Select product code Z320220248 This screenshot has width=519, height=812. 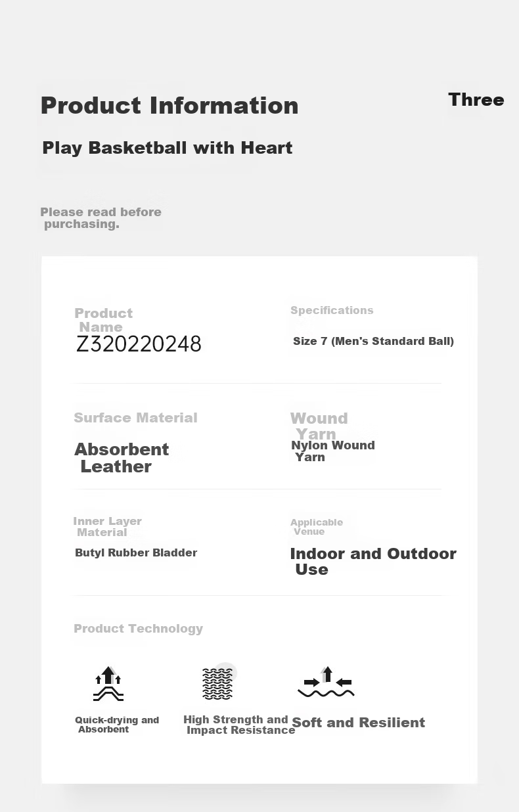pos(139,344)
